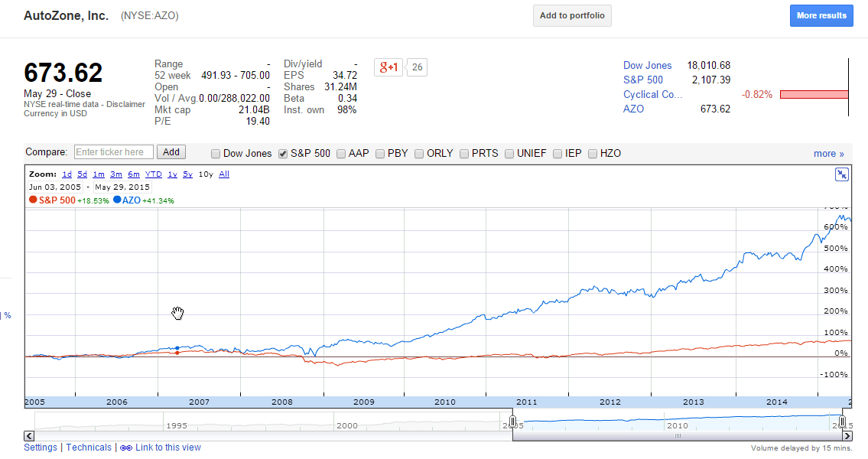Image resolution: width=868 pixels, height=459 pixels.
Task: Uncheck the S&P 500 comparison checkbox
Action: coord(283,154)
